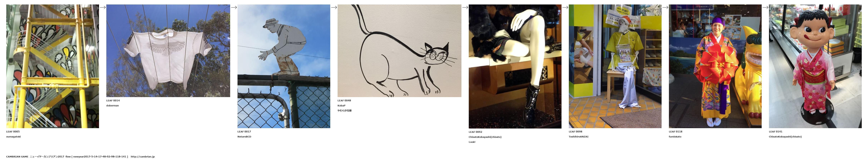The height and width of the screenshot is (161, 868).
Task: Click the arrow after the mannequin legs photo
Action: (565, 7)
